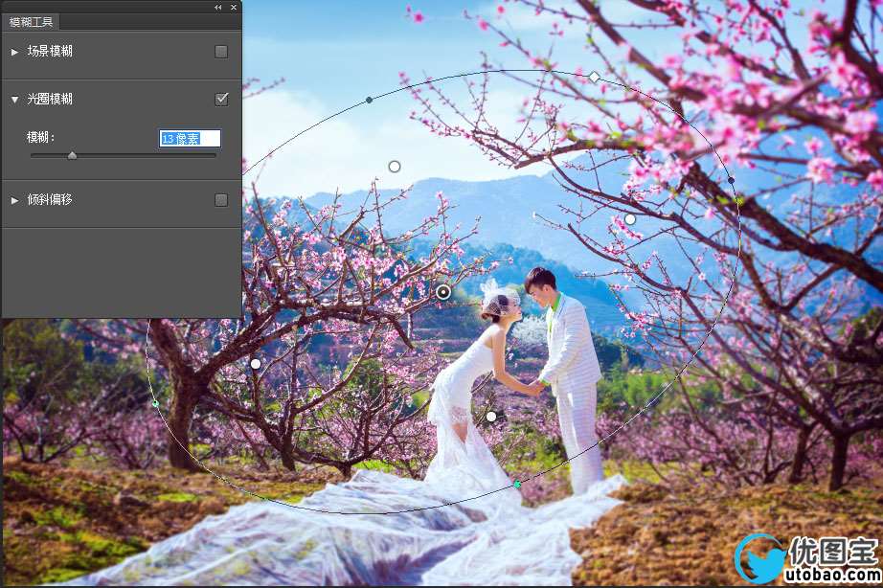Select the 模糊工具 tab
Image resolution: width=883 pixels, height=588 pixels.
[x=31, y=22]
